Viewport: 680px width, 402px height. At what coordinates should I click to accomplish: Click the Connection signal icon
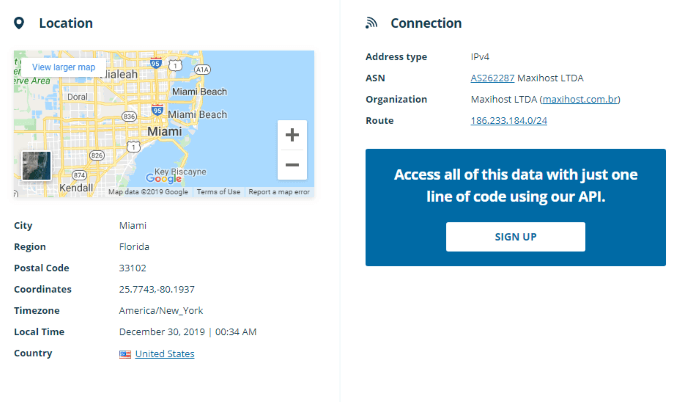371,23
